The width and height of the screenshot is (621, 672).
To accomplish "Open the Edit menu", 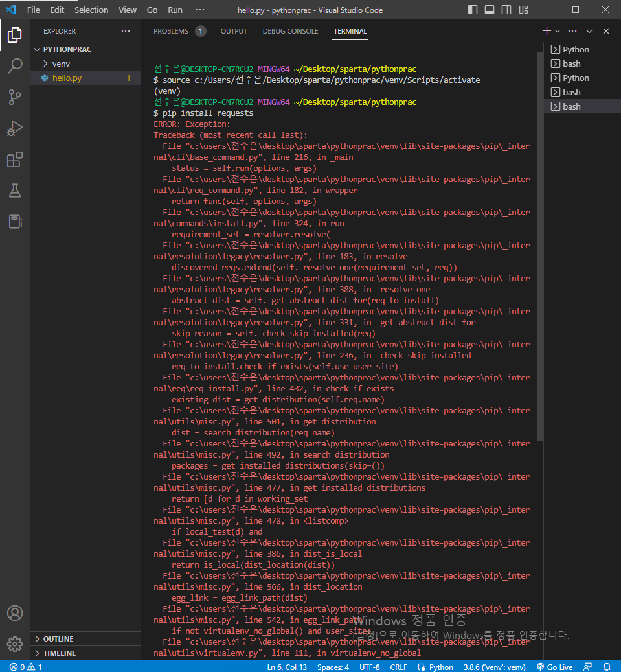I will pyautogui.click(x=57, y=10).
